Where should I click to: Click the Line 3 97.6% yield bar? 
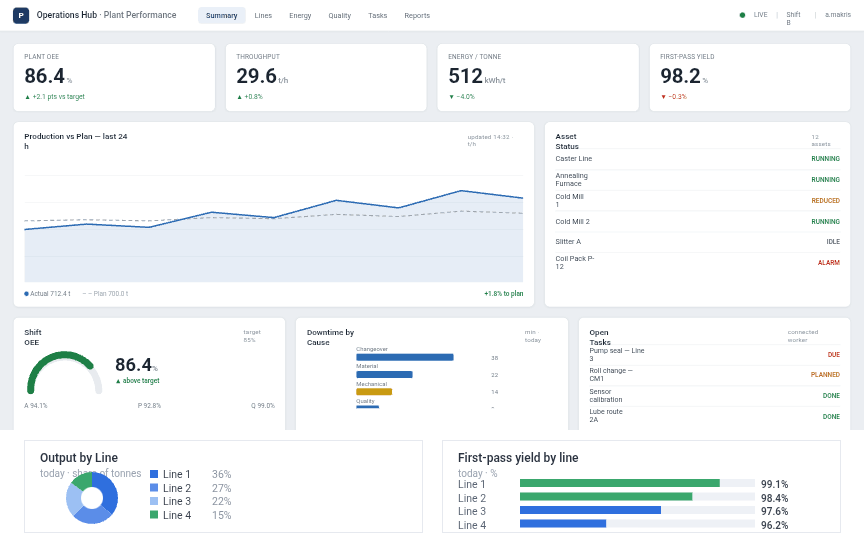(591, 510)
